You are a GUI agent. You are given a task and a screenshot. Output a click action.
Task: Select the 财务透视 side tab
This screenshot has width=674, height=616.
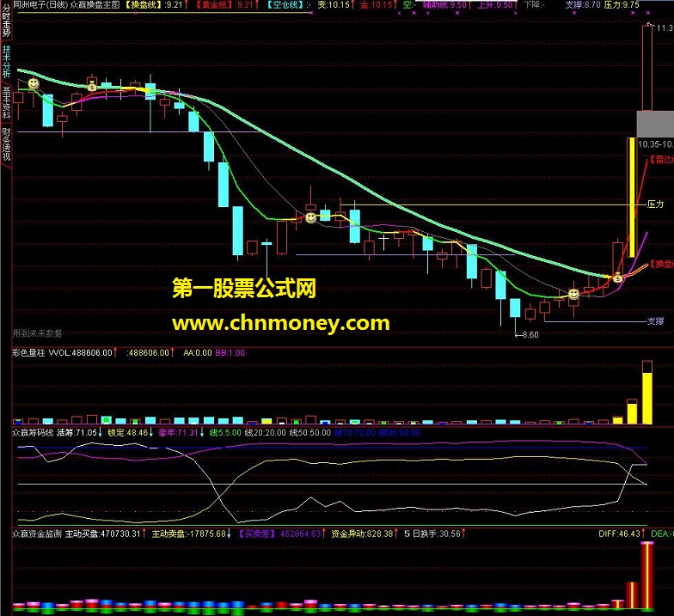tap(5, 144)
